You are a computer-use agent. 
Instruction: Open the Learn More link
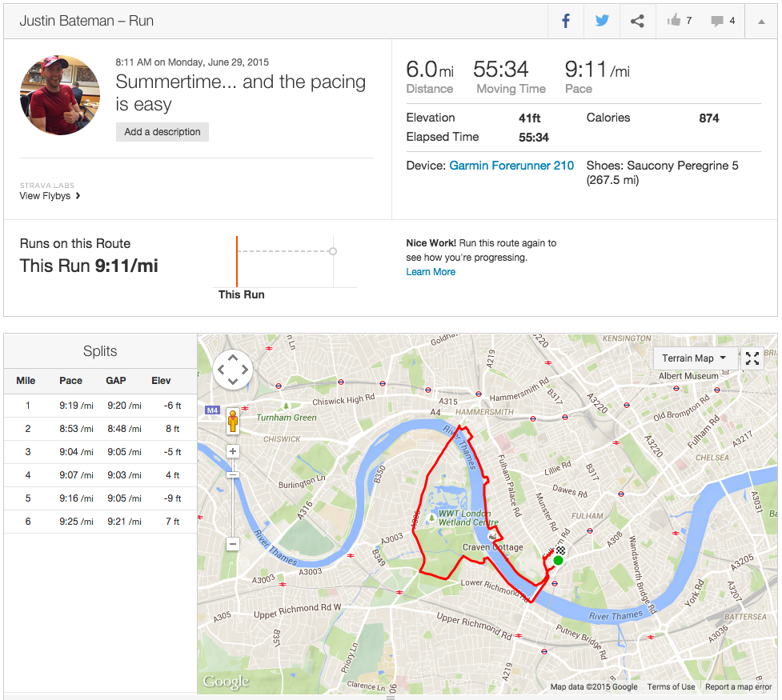(x=431, y=272)
